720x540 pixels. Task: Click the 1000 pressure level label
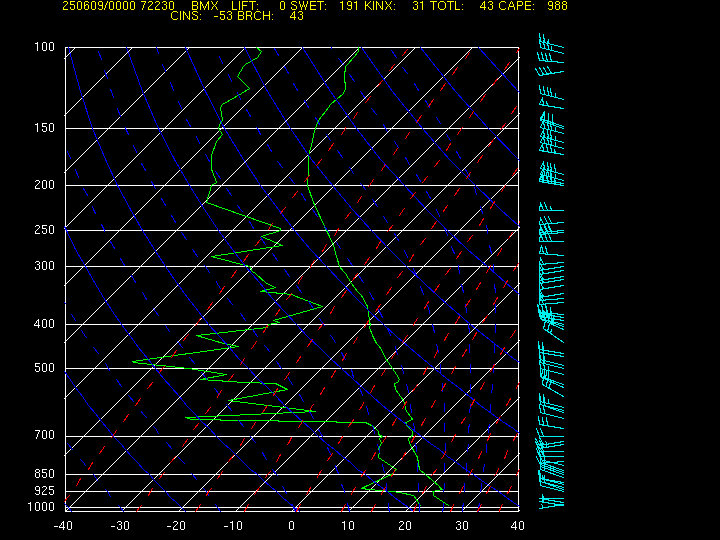coord(41,507)
